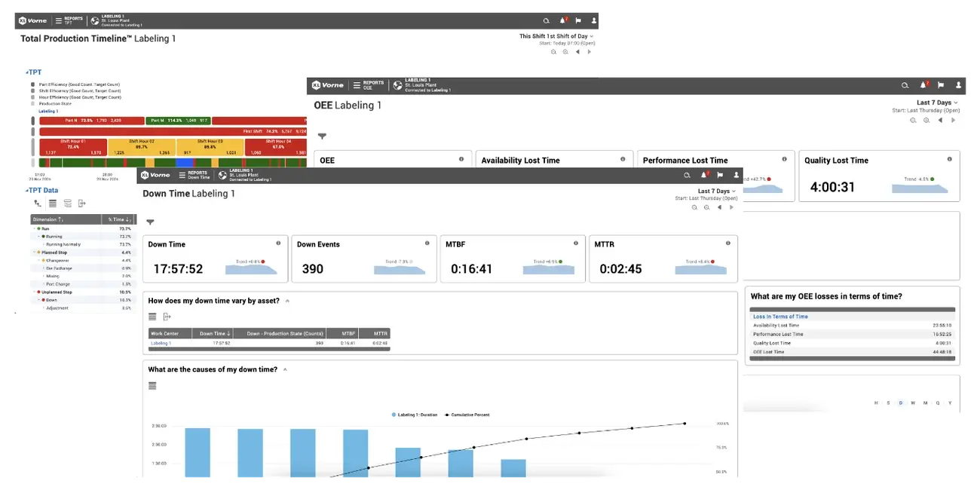Click info icon on Down Events card

click(x=427, y=243)
